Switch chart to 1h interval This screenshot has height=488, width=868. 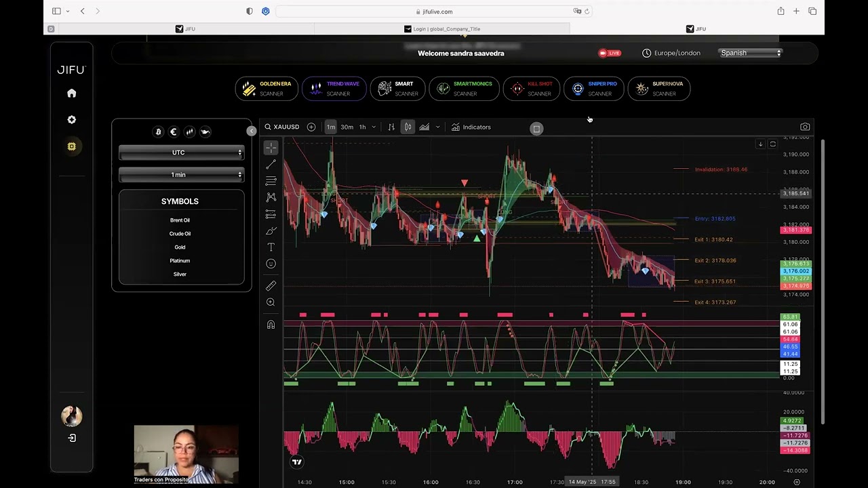point(362,127)
